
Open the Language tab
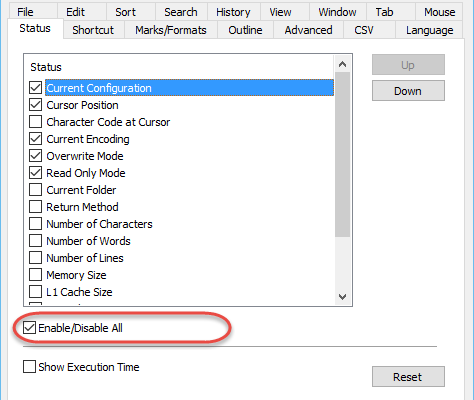coord(429,30)
